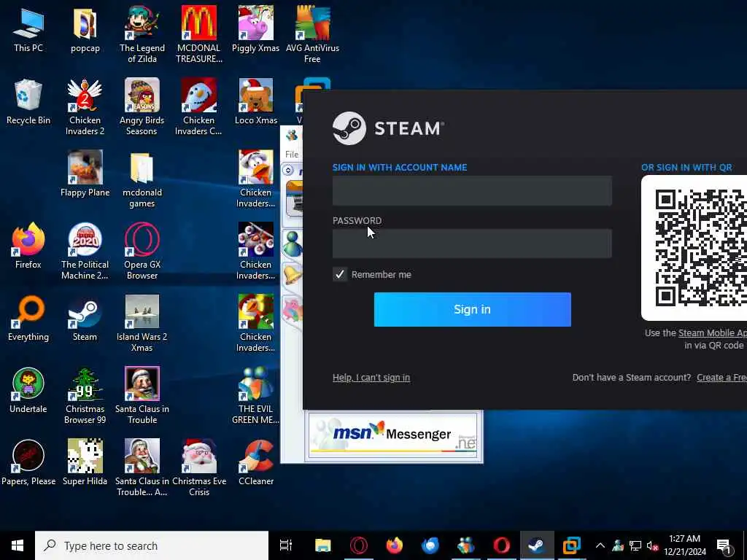Focus the Steam password field
Viewport: 747px width, 560px height.
(x=472, y=244)
